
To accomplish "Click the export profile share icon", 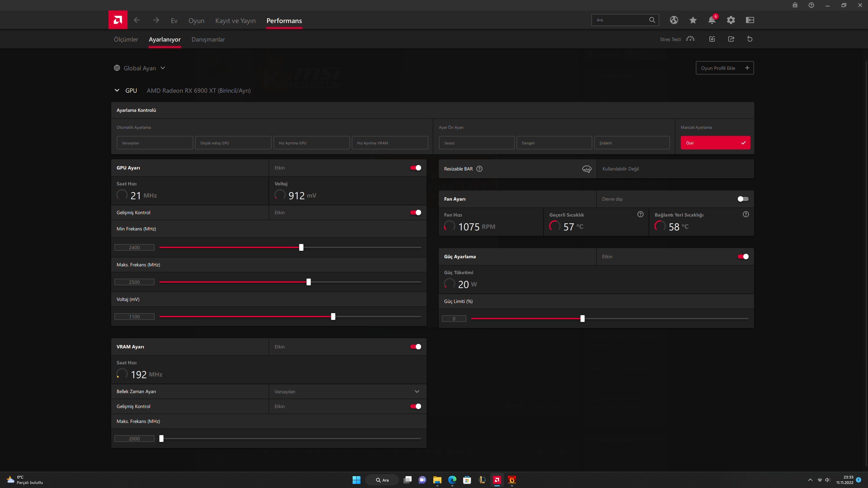I will [731, 39].
